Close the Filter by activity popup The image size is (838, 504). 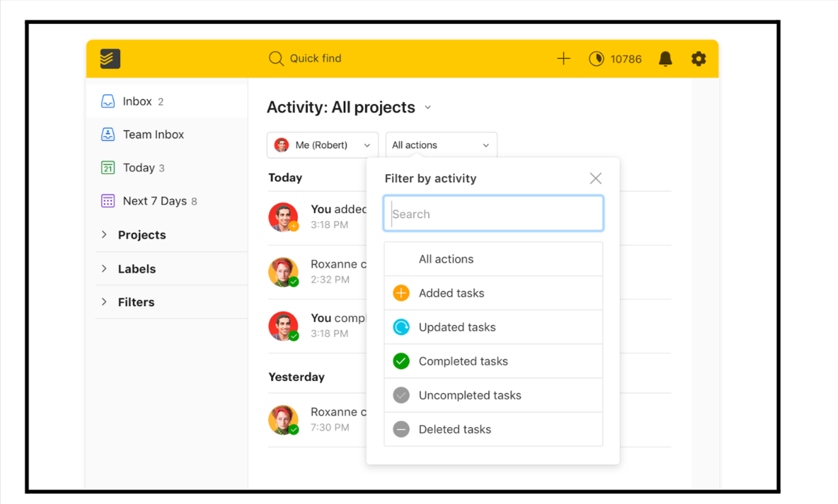click(595, 178)
